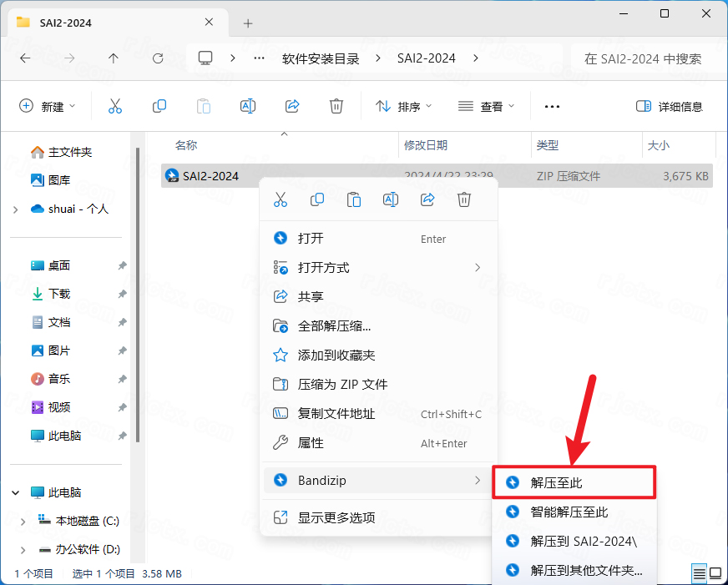Sort by the 名称 column header
The image size is (728, 585).
click(x=185, y=145)
